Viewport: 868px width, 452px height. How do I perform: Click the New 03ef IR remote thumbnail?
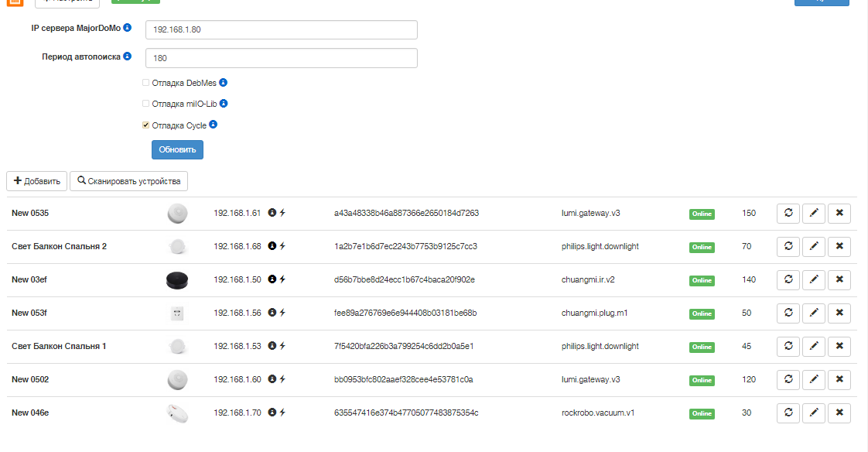click(x=177, y=280)
